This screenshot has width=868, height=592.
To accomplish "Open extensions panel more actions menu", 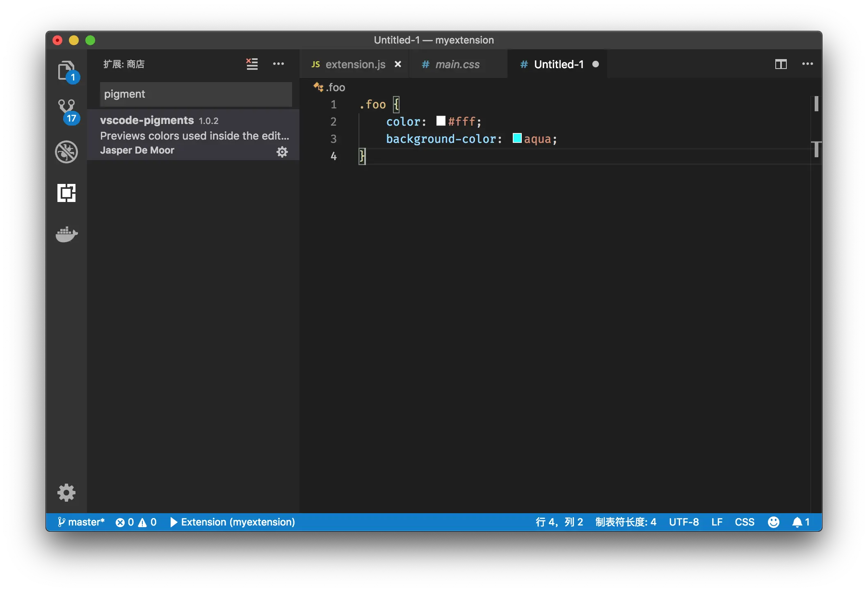I will (x=279, y=64).
